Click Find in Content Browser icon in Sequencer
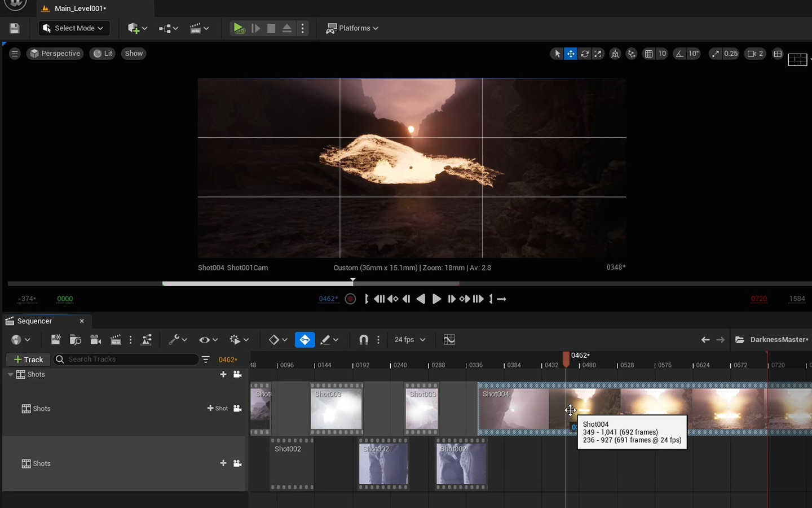Image resolution: width=812 pixels, height=508 pixels. pyautogui.click(x=75, y=340)
